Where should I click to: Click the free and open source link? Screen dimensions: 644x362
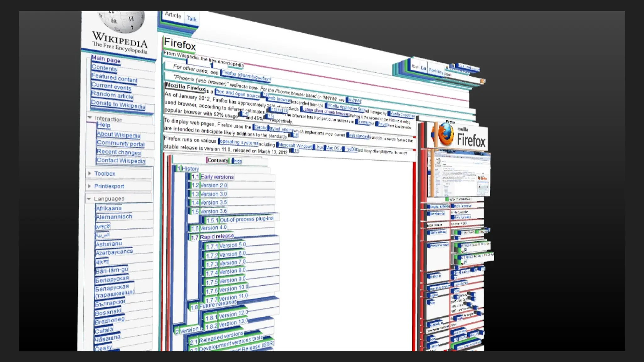click(238, 93)
